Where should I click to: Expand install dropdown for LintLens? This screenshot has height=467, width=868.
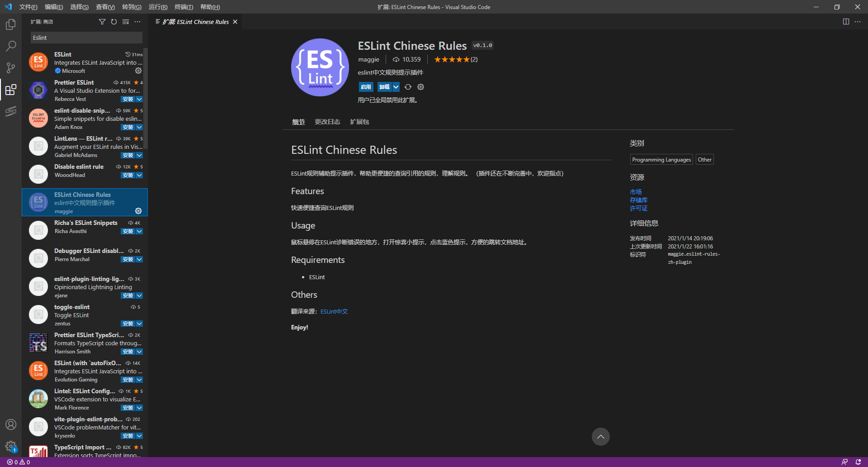pos(139,155)
